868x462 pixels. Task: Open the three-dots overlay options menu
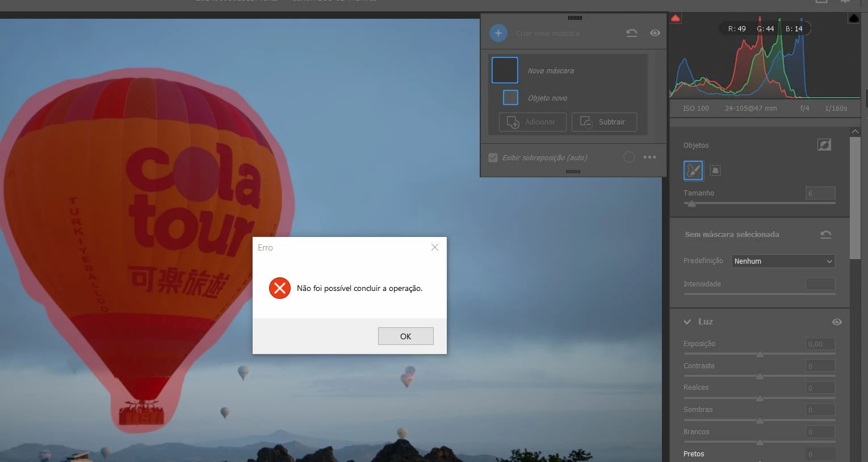tap(650, 157)
